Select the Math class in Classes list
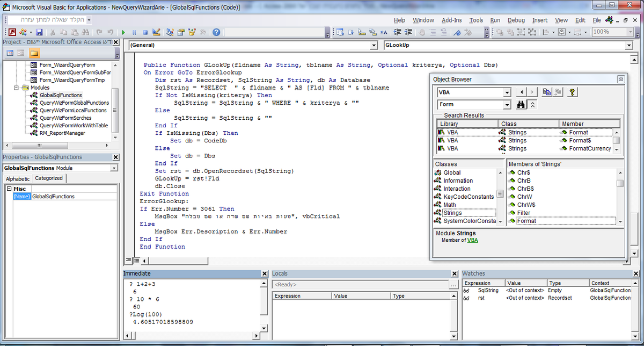 point(450,205)
